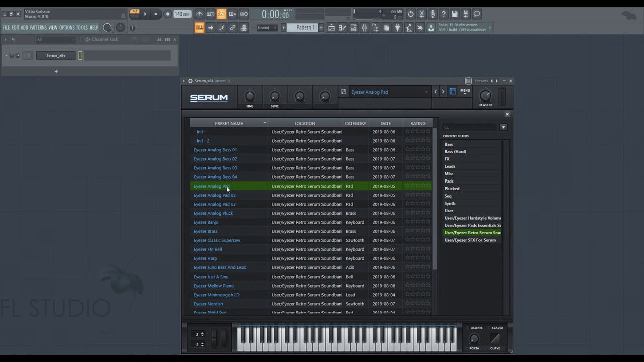
Task: Open the ADD menu
Action: click(25, 28)
